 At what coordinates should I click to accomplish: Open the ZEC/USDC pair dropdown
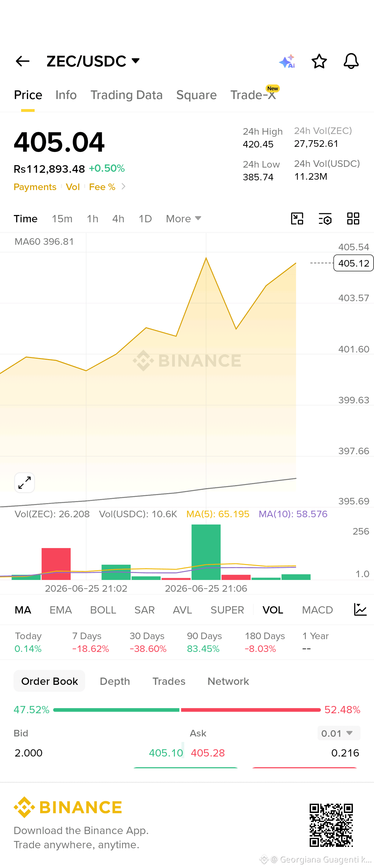pos(93,61)
